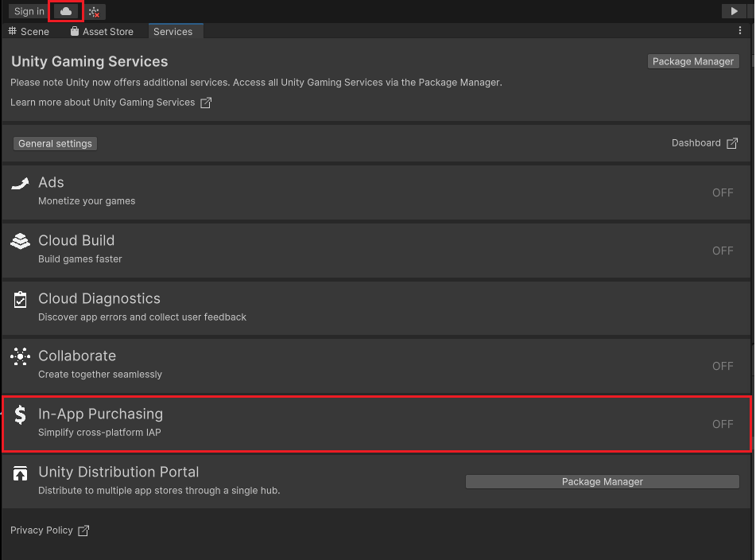Open General settings

click(55, 144)
